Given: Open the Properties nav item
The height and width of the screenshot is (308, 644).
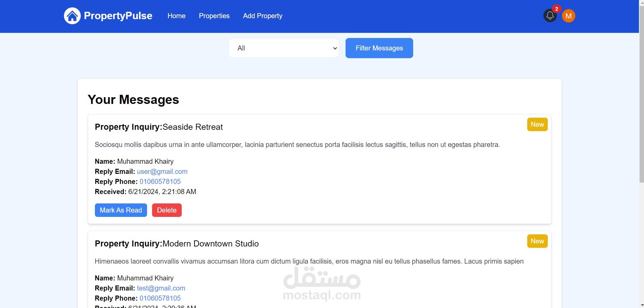Looking at the screenshot, I should [x=214, y=16].
